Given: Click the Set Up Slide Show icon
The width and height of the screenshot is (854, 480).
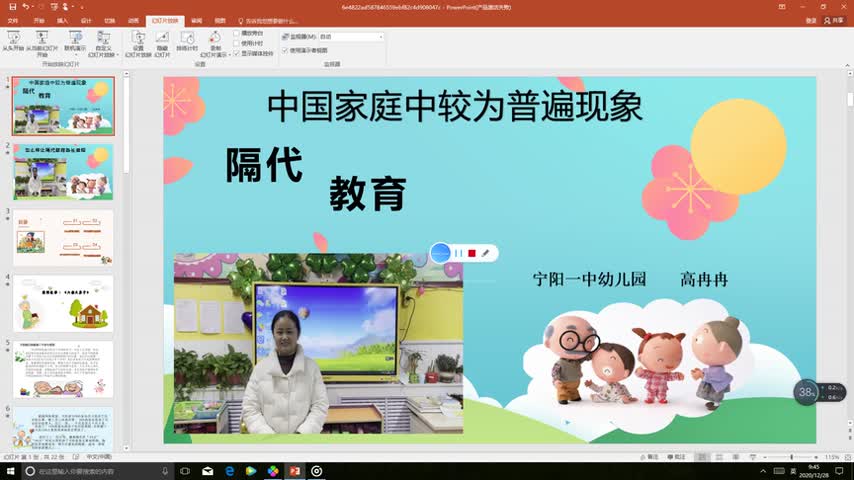Looking at the screenshot, I should [138, 42].
